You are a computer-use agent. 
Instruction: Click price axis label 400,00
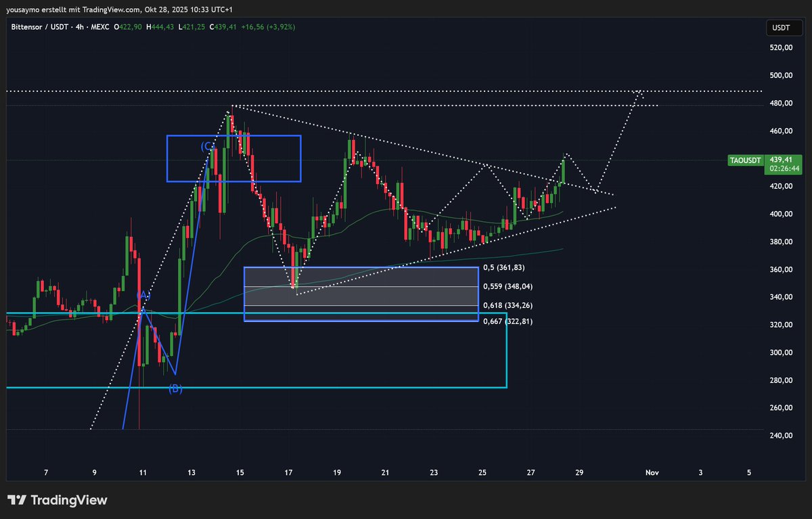coord(780,214)
